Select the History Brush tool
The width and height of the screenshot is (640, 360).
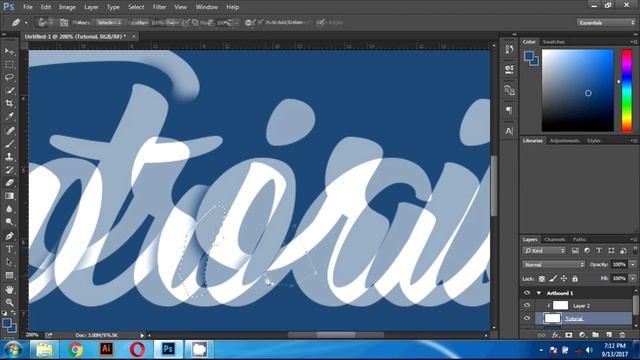(9, 170)
